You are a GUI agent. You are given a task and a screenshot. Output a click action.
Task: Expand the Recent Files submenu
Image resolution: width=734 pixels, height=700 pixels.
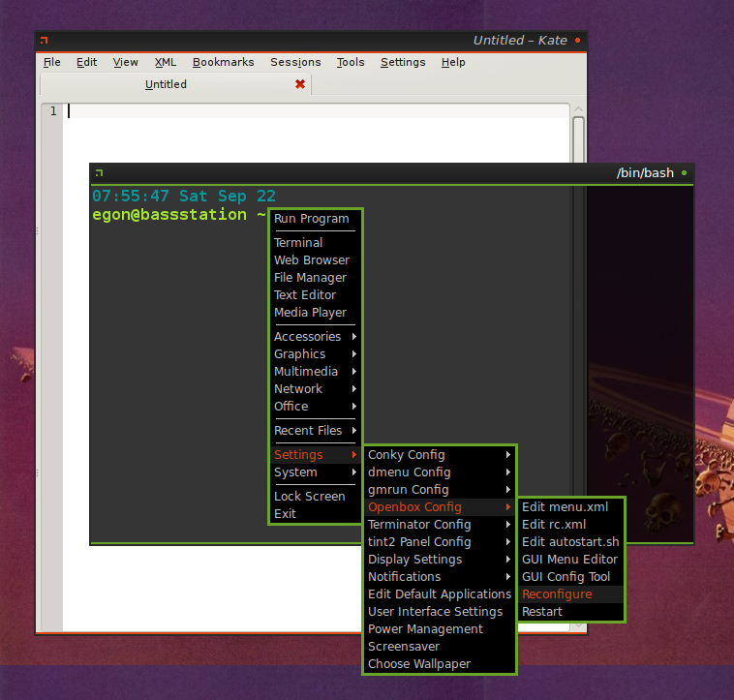click(x=315, y=430)
